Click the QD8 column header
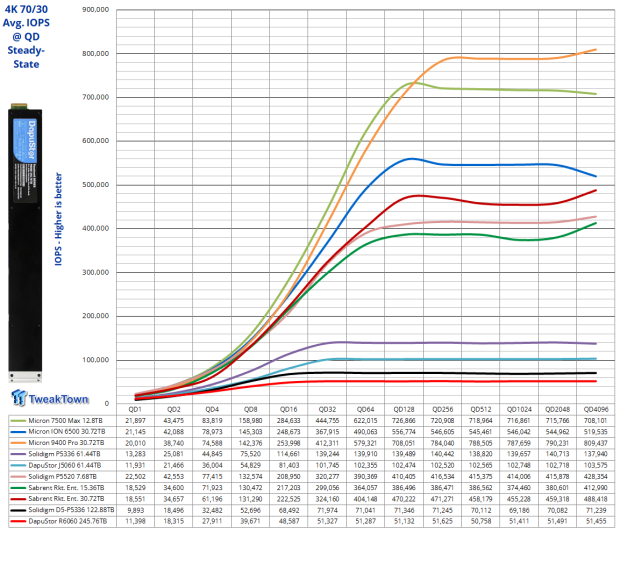This screenshot has width=620, height=568. coord(250,409)
